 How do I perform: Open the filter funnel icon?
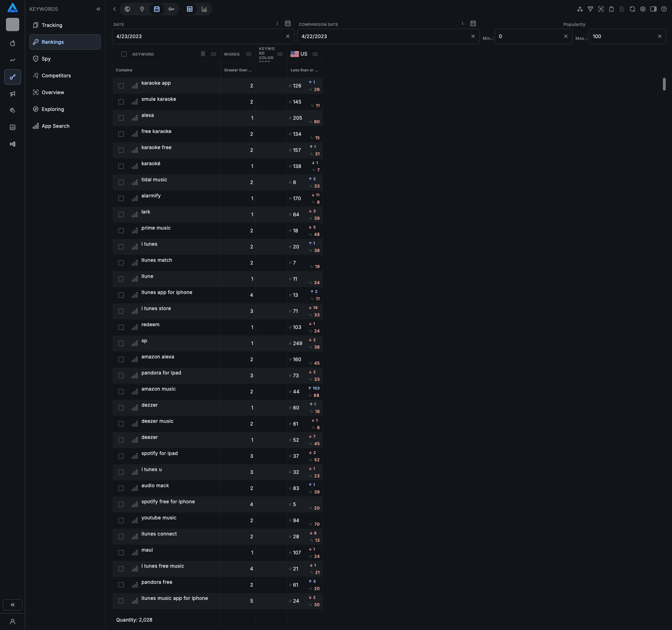pos(590,9)
